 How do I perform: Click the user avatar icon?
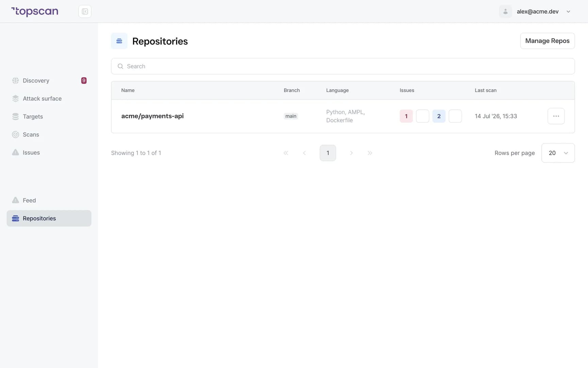point(505,12)
